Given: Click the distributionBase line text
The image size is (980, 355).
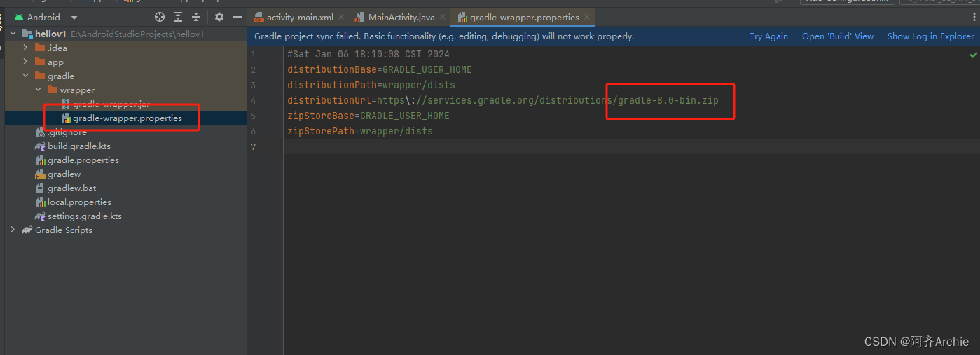Looking at the screenshot, I should pos(380,69).
